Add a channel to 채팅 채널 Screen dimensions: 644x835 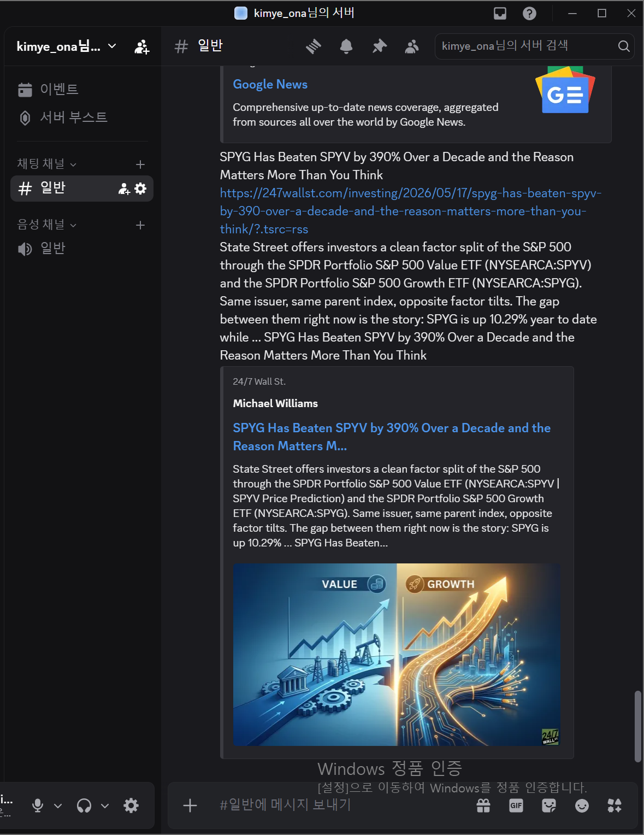tap(140, 164)
